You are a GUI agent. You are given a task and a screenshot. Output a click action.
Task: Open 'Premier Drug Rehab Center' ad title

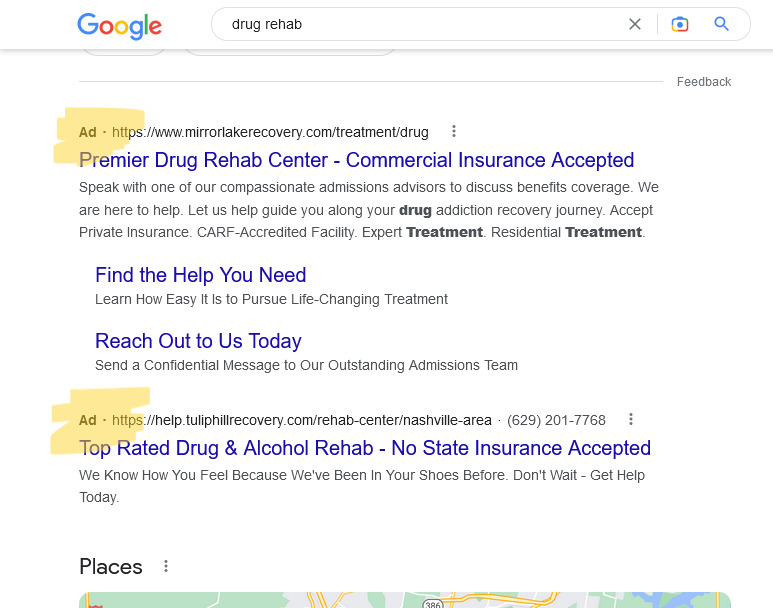pyautogui.click(x=356, y=160)
